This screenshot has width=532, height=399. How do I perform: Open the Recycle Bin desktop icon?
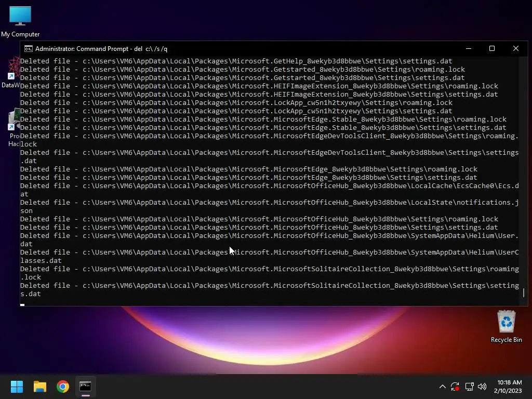tap(506, 326)
